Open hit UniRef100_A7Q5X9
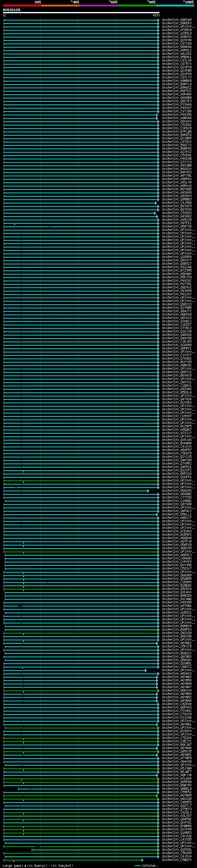This screenshot has height=868, width=197. click(x=177, y=30)
